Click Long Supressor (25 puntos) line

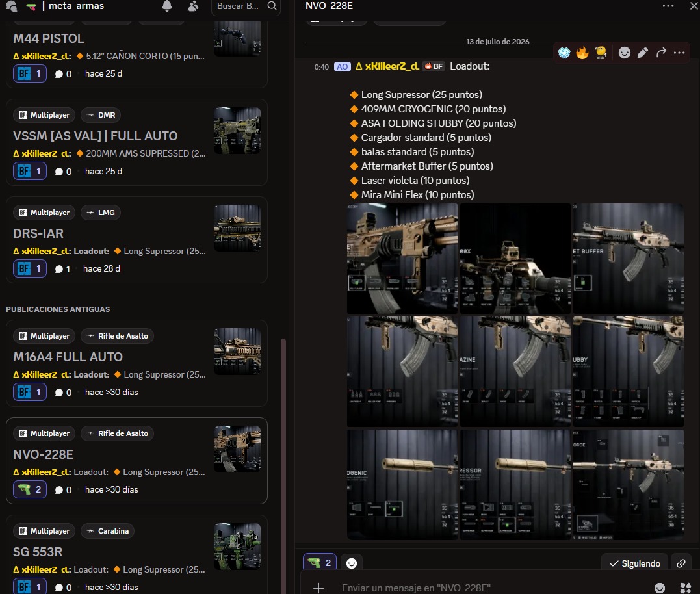(x=421, y=95)
